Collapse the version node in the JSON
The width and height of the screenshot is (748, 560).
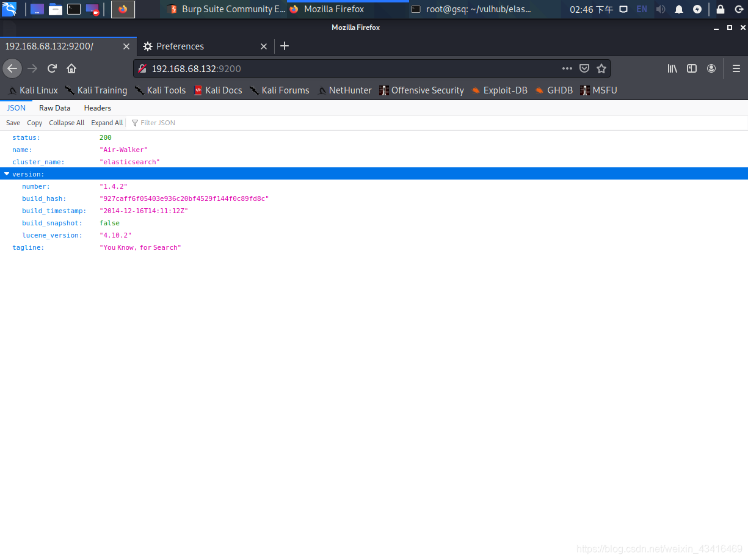click(7, 174)
